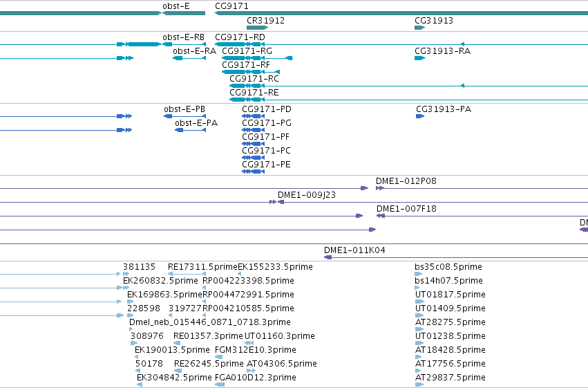This screenshot has width=588, height=388.
Task: Open protein obst-E-PB
Action: 184,109
